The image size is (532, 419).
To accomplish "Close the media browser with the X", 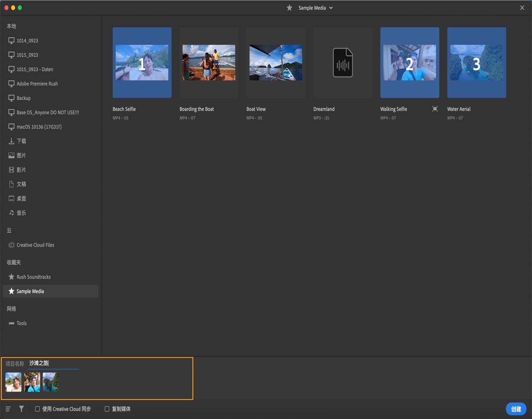I will [522, 8].
